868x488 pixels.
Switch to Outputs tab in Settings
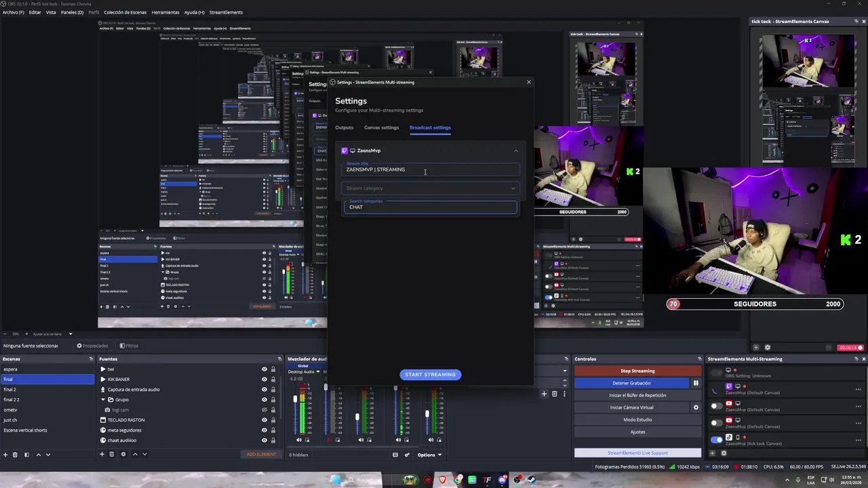pyautogui.click(x=344, y=127)
